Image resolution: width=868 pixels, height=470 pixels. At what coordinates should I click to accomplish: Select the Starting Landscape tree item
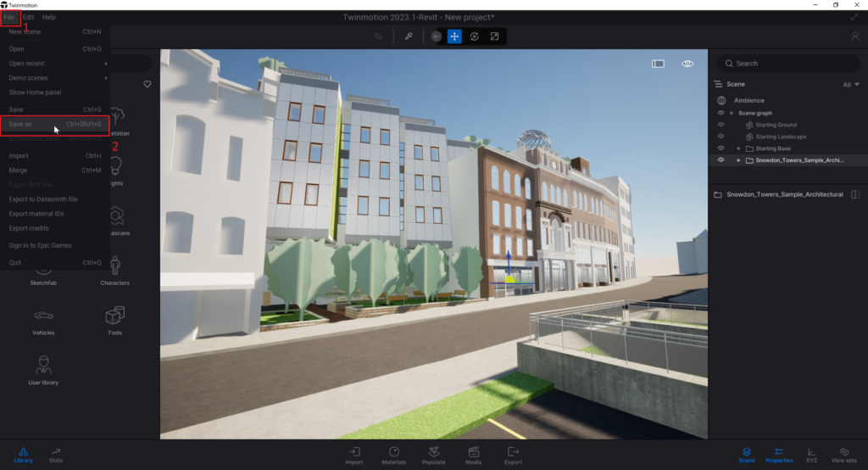(x=781, y=137)
